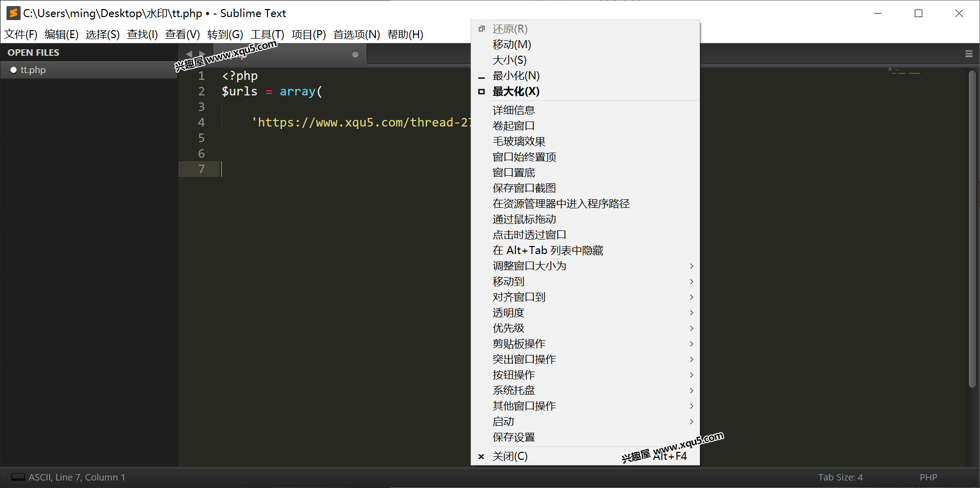980x488 pixels.
Task: Click line number 4 in the gutter
Action: (x=201, y=122)
